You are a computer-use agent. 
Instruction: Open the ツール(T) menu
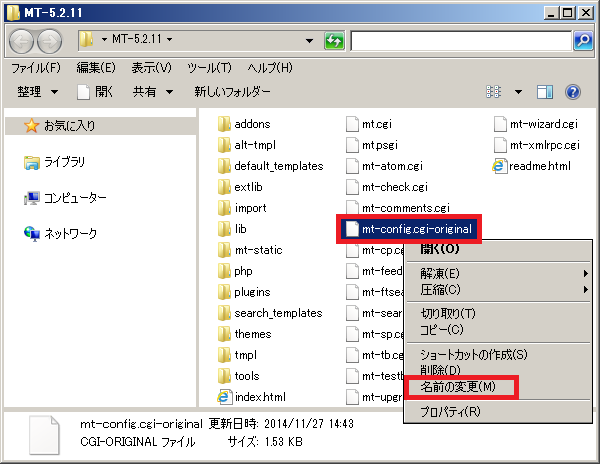[209, 68]
